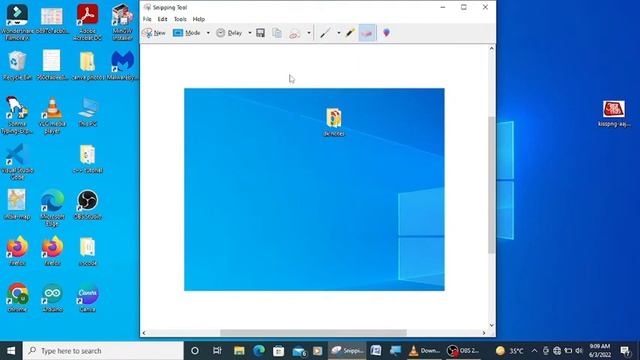Select the canva photos folder icon
The height and width of the screenshot is (360, 640).
[x=87, y=65]
